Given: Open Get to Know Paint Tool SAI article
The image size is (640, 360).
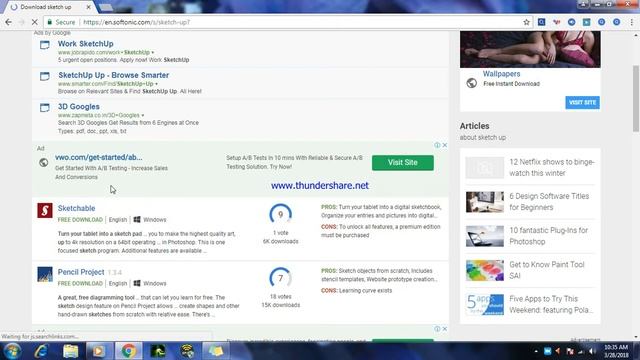Looking at the screenshot, I should [x=547, y=270].
